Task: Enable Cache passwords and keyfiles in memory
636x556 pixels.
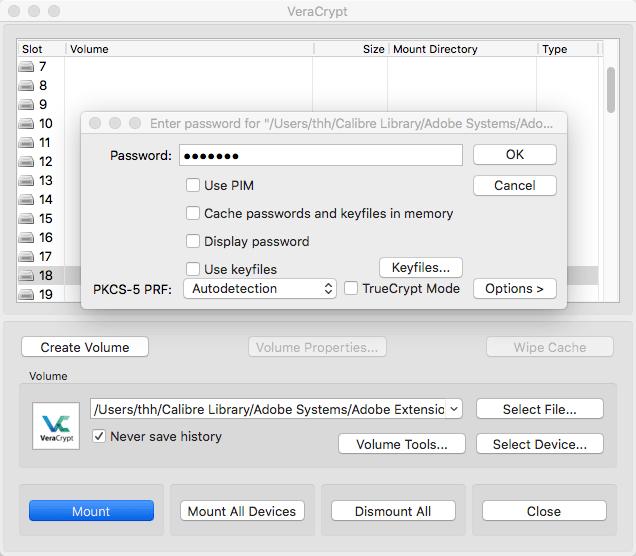Action: 193,213
